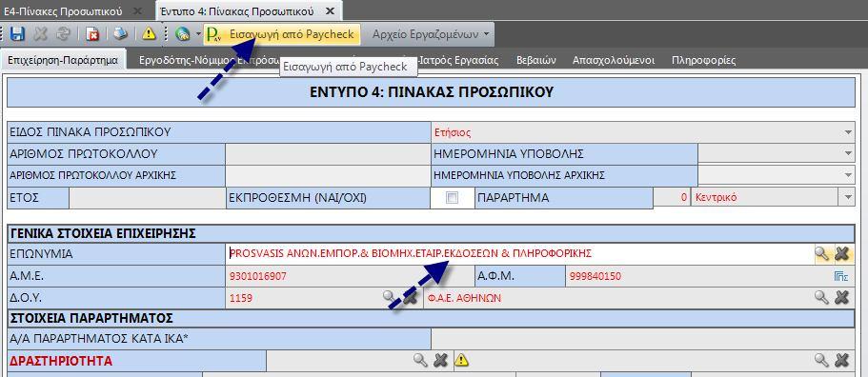Open the ΗΜΕΡΟΜΗΝΙΑ ΥΠΟΒΟΛΗΣ ΑΡΧΙΚΗΣ date dropdown
The image size is (868, 377).
point(848,175)
